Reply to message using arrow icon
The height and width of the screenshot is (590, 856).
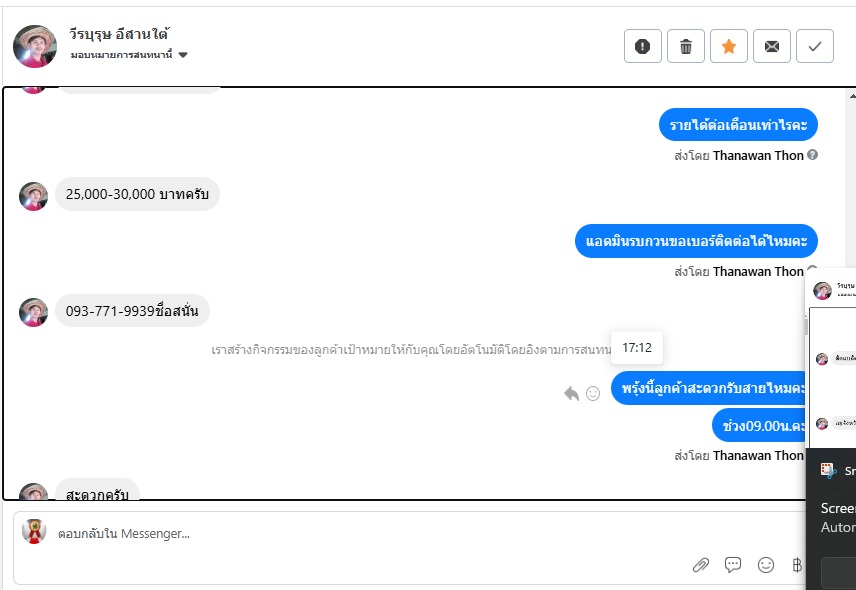pyautogui.click(x=572, y=393)
